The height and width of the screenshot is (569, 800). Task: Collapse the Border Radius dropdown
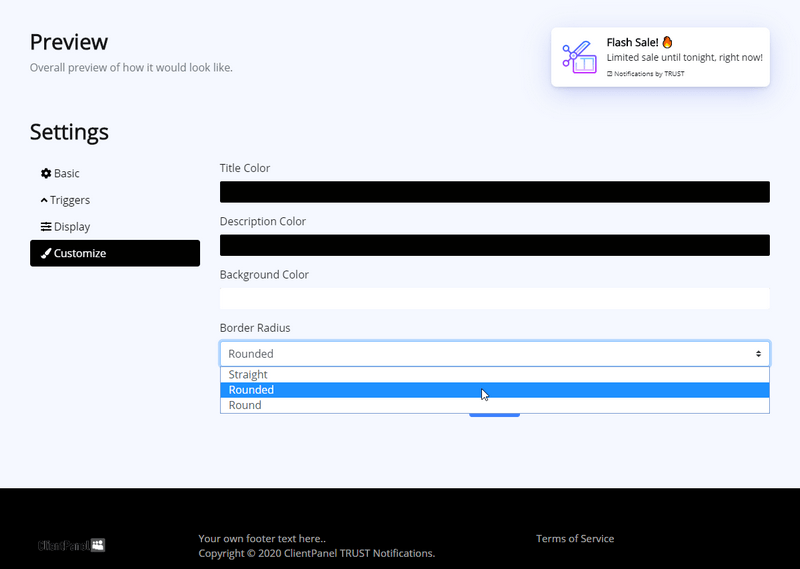pos(494,354)
